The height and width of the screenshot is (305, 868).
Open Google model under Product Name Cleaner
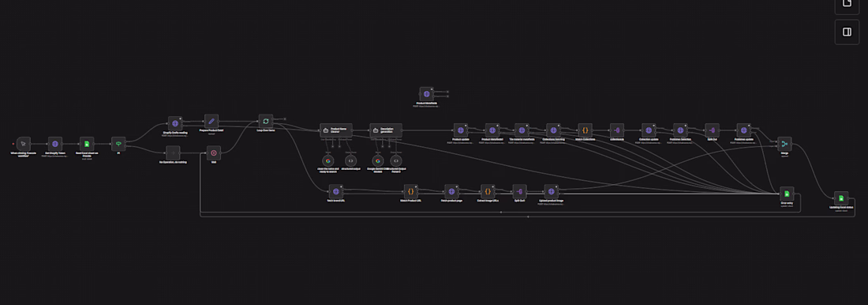[327, 161]
